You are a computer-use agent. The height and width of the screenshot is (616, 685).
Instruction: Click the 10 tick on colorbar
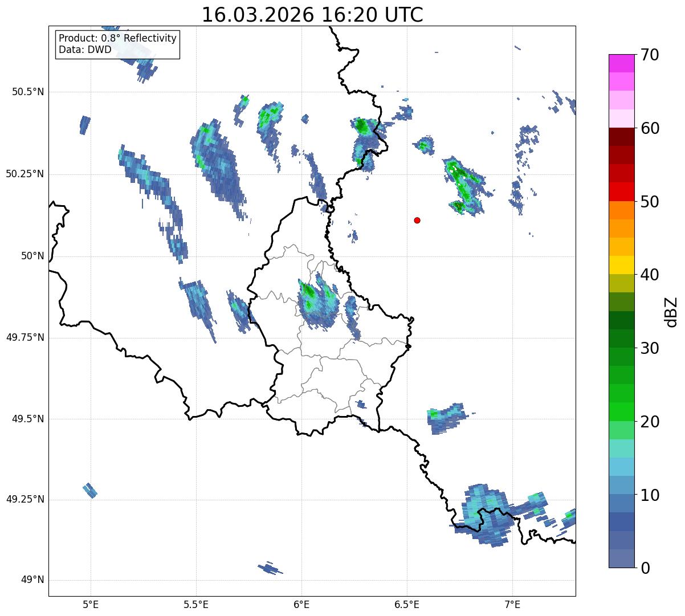coord(650,495)
